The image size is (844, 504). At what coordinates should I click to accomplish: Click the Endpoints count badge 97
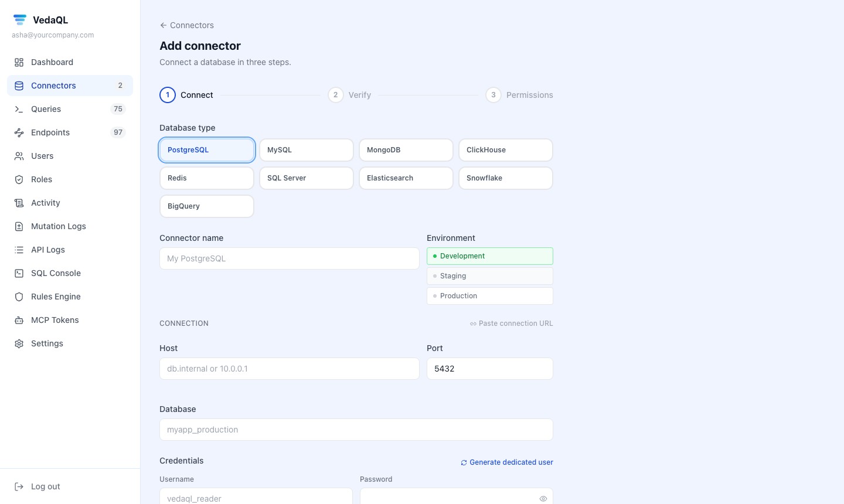(x=118, y=132)
